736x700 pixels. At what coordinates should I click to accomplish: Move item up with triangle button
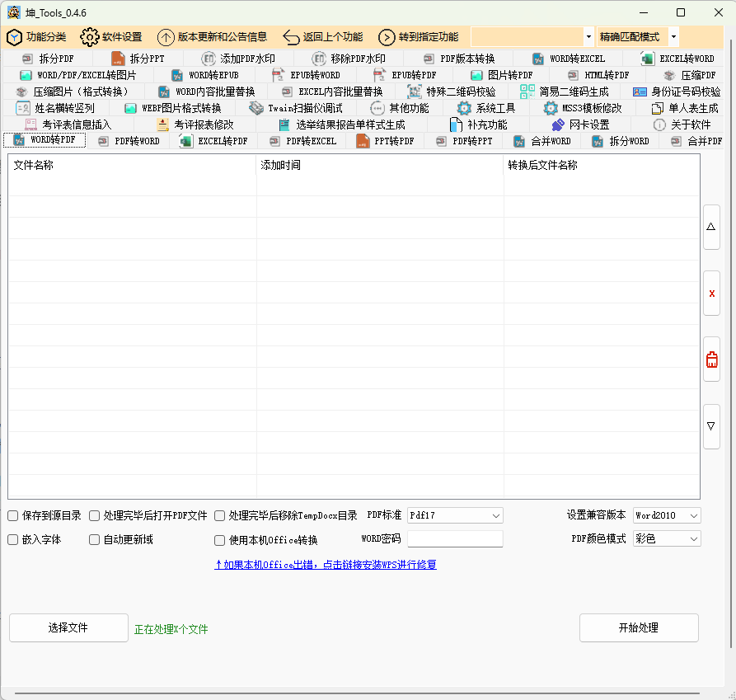click(x=711, y=228)
